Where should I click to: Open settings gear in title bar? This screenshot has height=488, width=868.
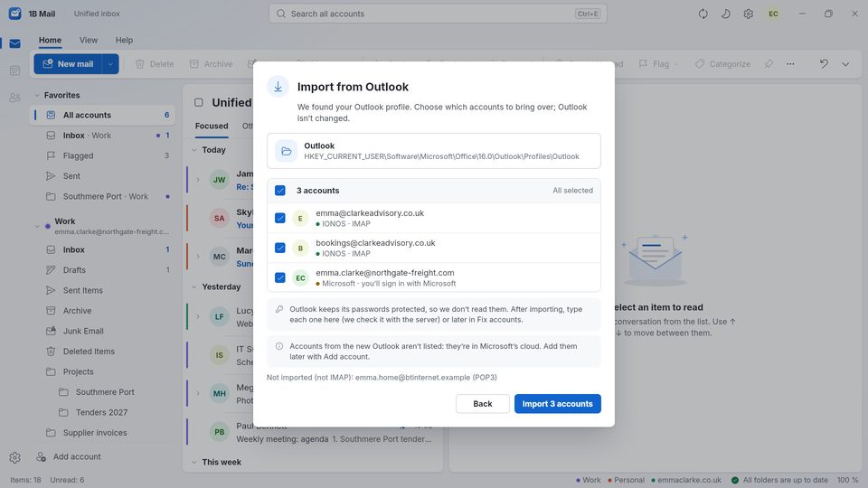point(749,14)
